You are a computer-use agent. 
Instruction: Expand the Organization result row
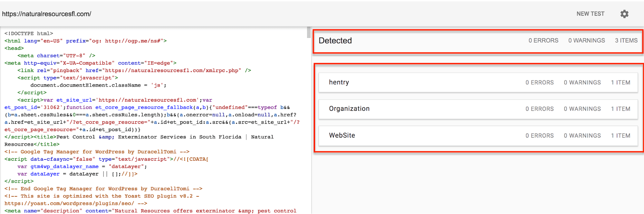(478, 109)
